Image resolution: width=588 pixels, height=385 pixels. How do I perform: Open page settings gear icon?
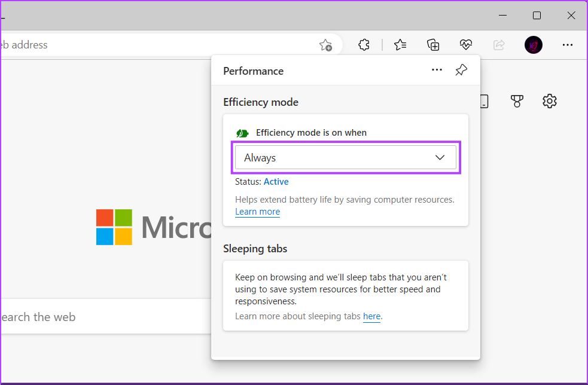[x=549, y=102]
